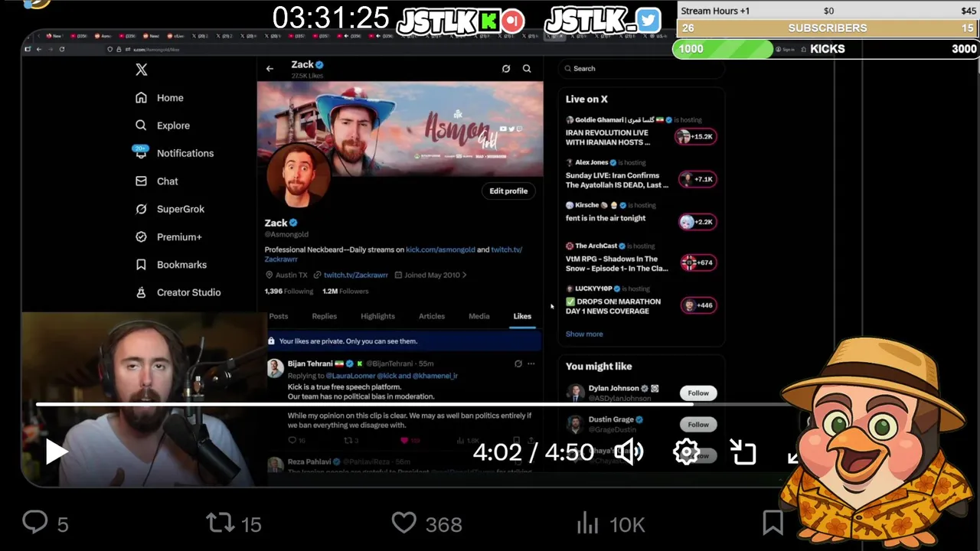
Task: Click the 03:31:25 stream timer
Action: pos(331,18)
